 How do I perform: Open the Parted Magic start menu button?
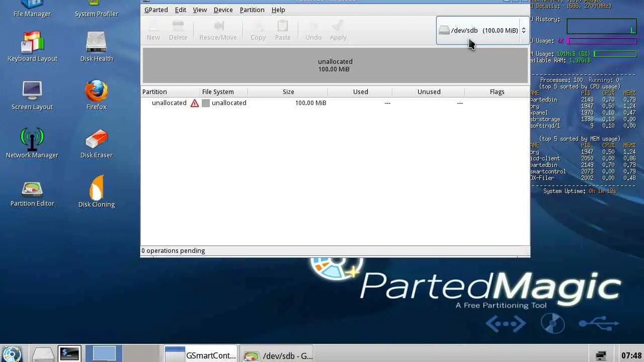pos(12,353)
